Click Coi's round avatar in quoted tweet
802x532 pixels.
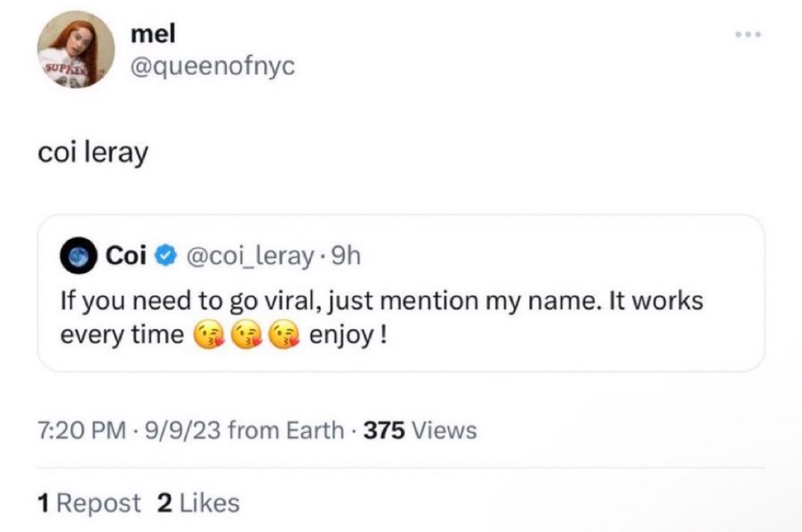pos(78,256)
